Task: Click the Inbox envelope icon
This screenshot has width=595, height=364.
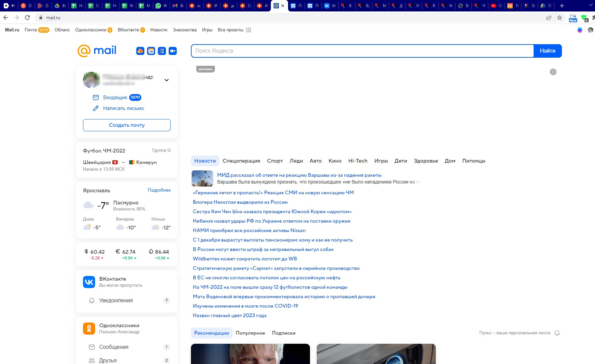Action: [x=96, y=97]
